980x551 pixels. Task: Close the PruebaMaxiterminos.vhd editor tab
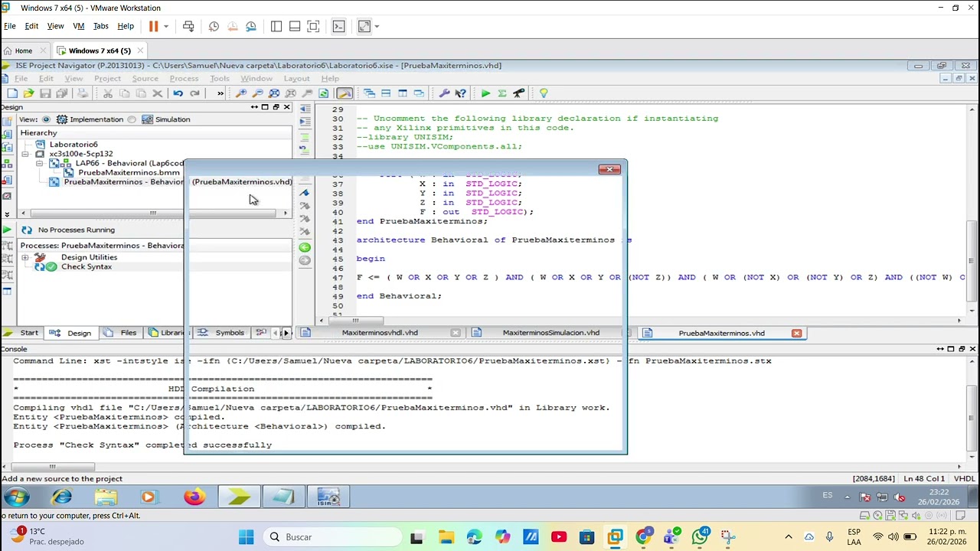point(796,333)
